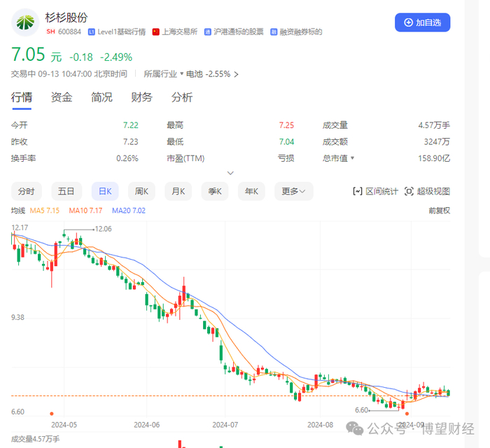Click the 上海交易所 flag icon
This screenshot has height=448, width=490.
[x=155, y=32]
